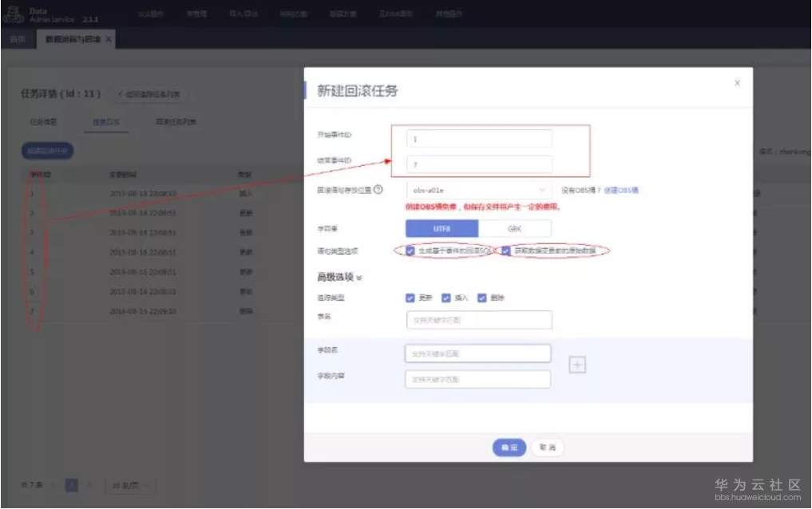
Task: Open the 创建OBS桶 link
Action: click(x=621, y=191)
